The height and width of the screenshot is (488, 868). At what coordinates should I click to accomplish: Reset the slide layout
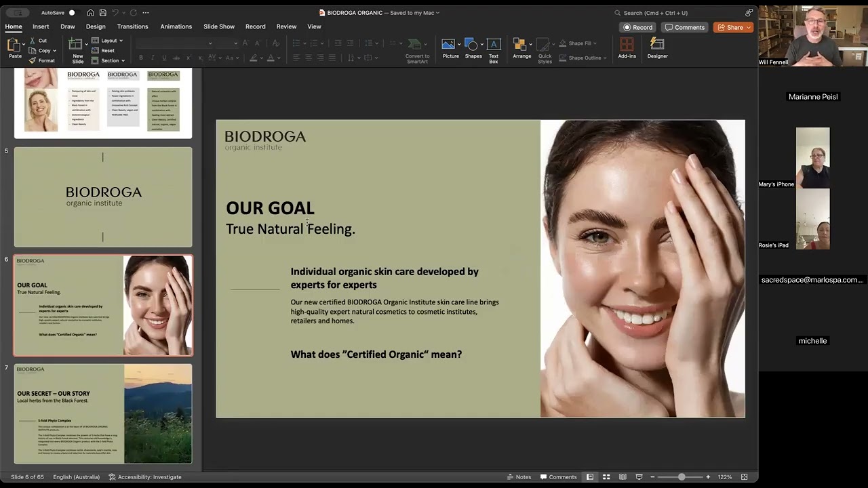(102, 50)
